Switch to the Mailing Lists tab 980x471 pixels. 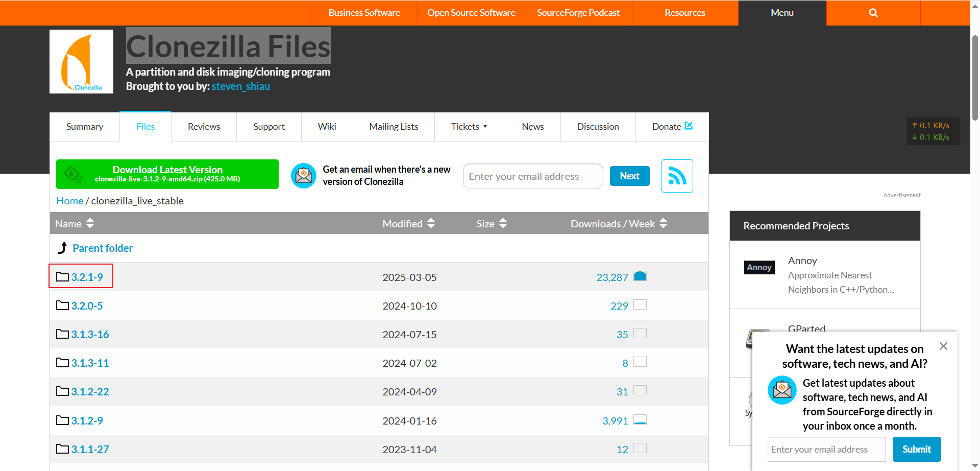(394, 127)
